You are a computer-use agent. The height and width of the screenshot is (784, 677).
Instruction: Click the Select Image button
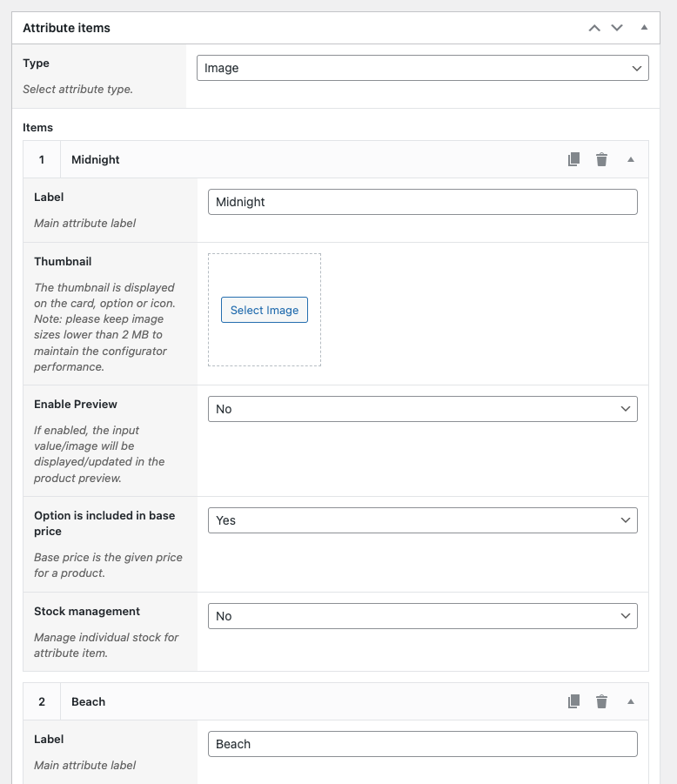pyautogui.click(x=264, y=310)
